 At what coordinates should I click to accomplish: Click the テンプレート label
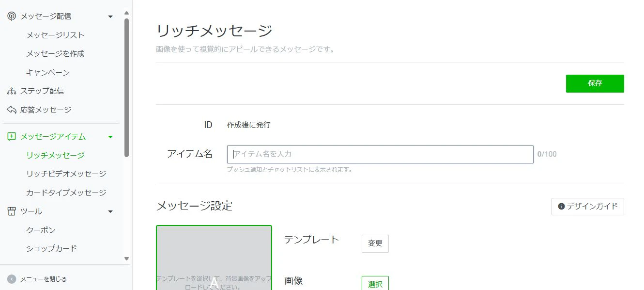click(x=312, y=240)
